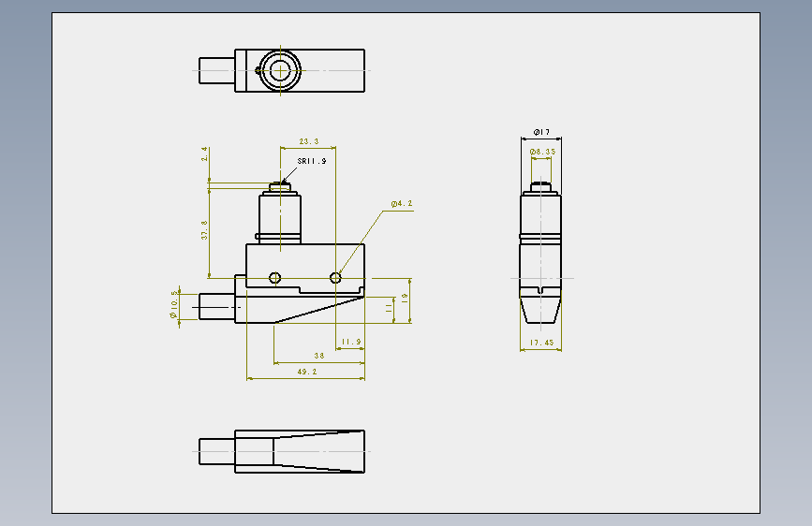Select the 38 horizontal dimension text

(x=319, y=356)
